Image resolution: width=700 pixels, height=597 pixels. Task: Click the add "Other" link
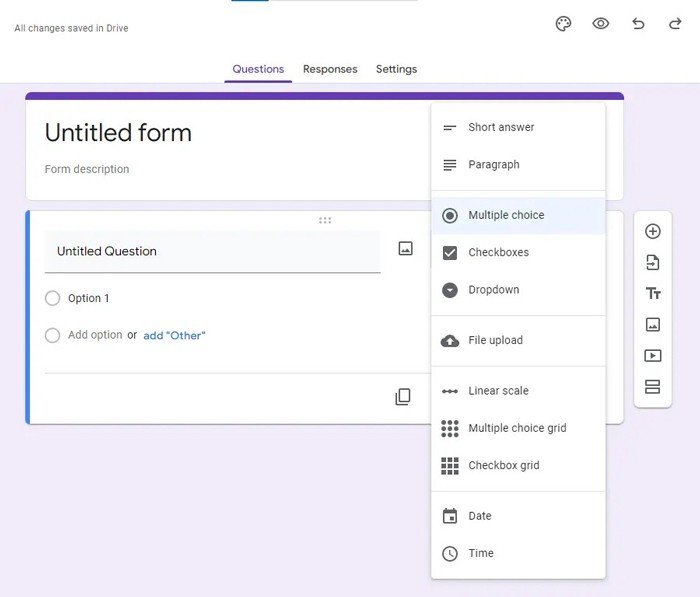tap(174, 336)
